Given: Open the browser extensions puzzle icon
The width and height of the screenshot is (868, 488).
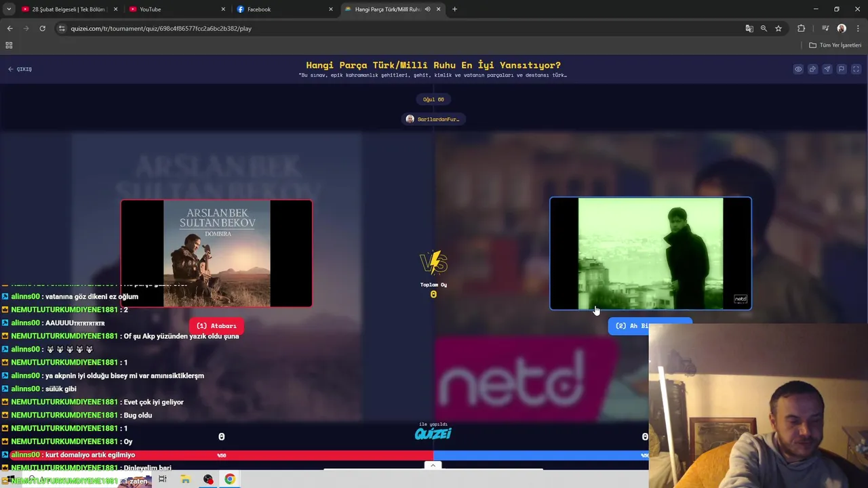Looking at the screenshot, I should 802,28.
